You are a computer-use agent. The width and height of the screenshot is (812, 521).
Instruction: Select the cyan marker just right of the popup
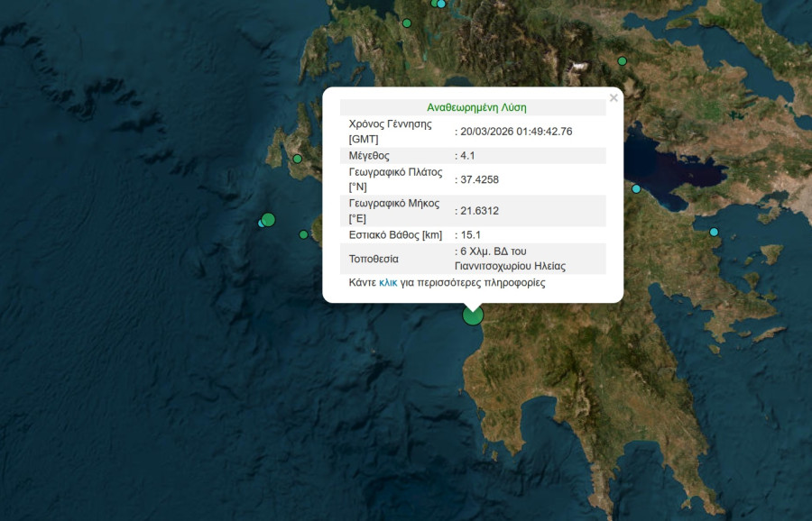636,189
